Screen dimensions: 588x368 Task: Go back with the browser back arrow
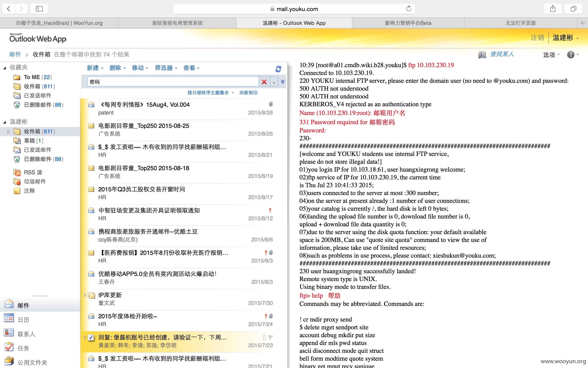(x=9, y=9)
